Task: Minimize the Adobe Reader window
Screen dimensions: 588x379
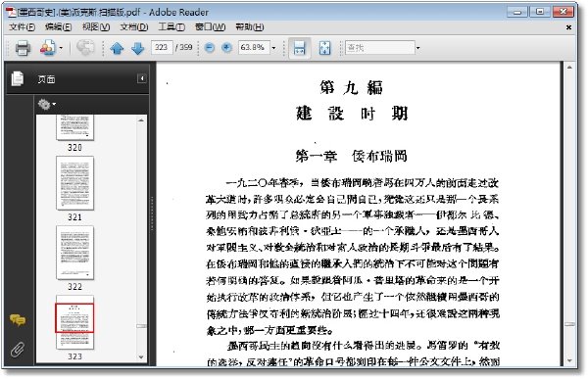Action: [517, 12]
